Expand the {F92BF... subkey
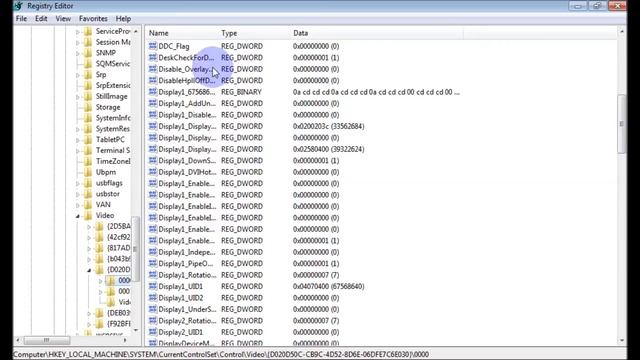This screenshot has height=360, width=640. click(89, 324)
